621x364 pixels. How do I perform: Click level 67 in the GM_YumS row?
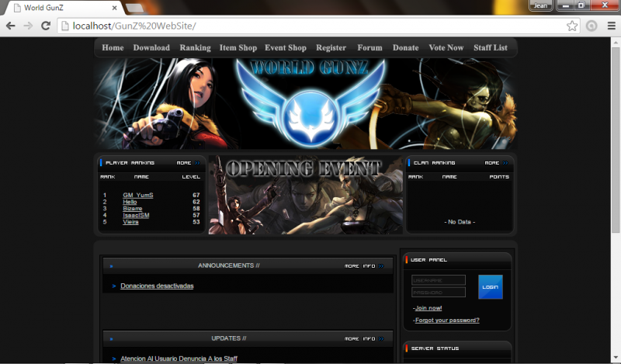tap(196, 195)
